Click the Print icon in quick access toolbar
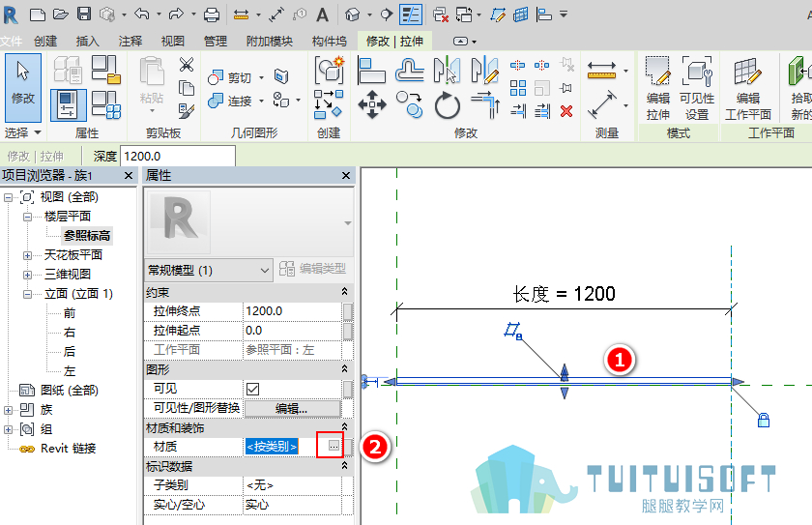 (212, 15)
